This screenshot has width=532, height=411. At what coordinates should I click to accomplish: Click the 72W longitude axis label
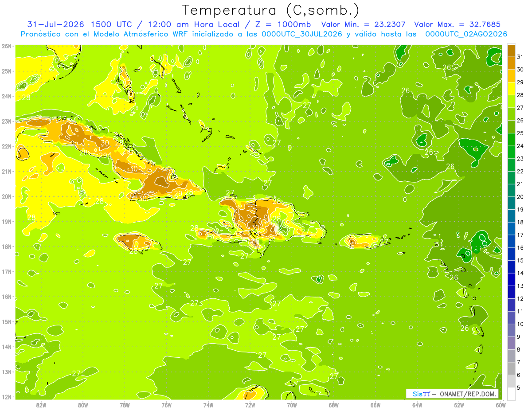[250, 405]
